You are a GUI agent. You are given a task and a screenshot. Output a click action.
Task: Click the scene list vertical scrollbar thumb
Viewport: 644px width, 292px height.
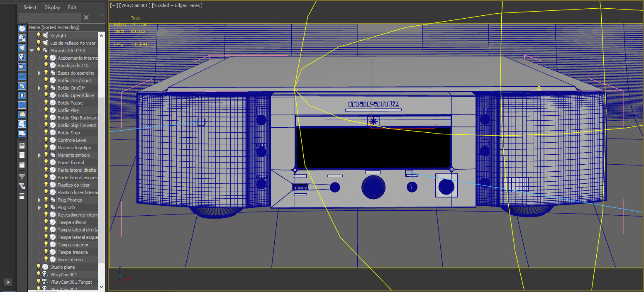(102, 180)
